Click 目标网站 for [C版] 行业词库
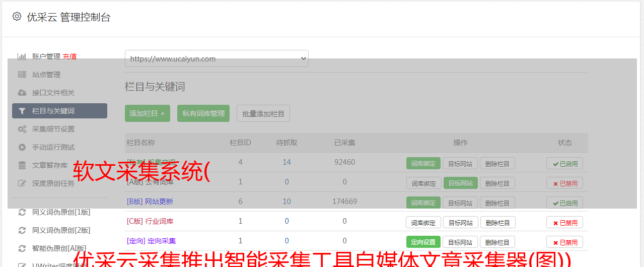Viewport: 644px width, 267px height. tap(460, 222)
